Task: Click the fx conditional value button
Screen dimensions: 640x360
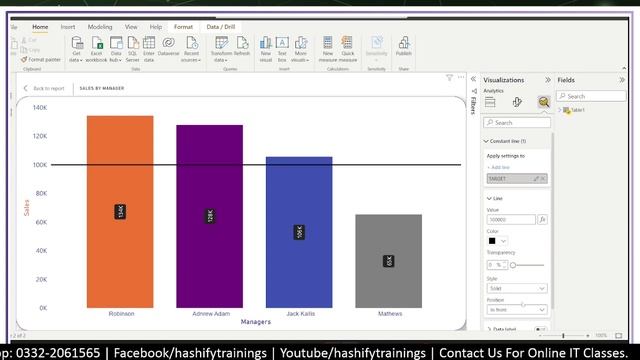Action: tap(542, 220)
